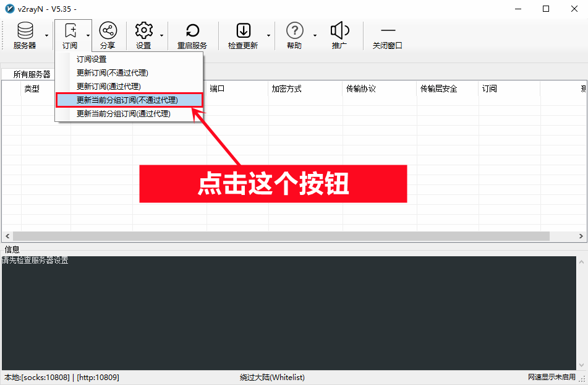Switch to the 所有服务器 tab
This screenshot has width=588, height=385.
point(32,74)
